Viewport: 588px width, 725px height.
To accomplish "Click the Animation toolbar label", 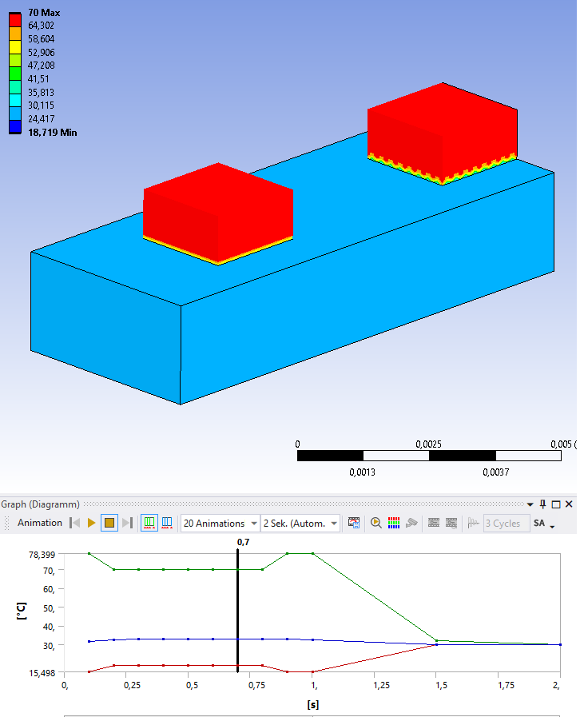I will click(x=40, y=523).
